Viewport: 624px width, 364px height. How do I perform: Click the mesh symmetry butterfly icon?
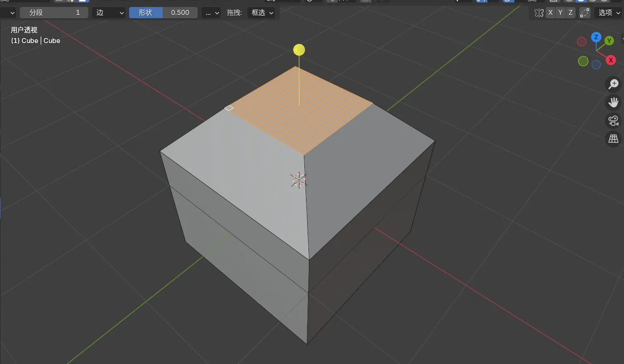[539, 13]
